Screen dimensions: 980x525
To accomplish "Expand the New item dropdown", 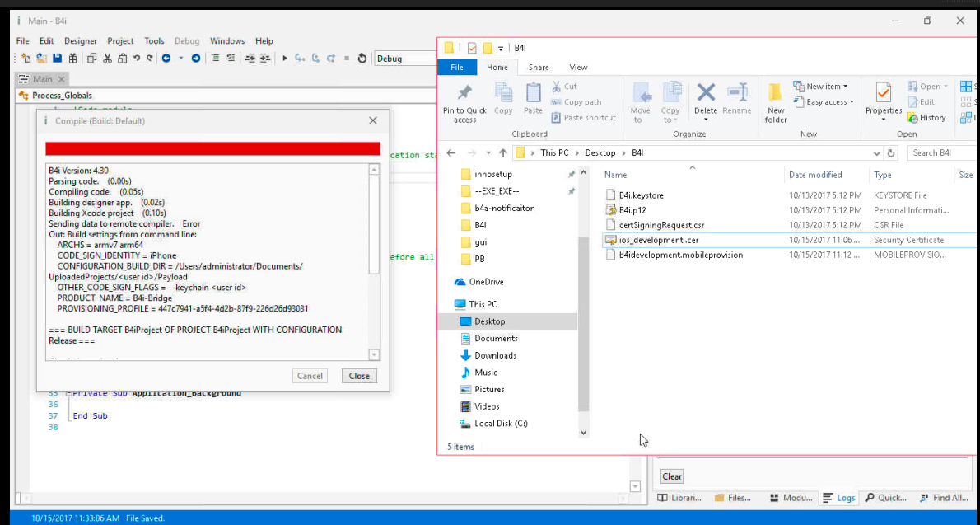I will point(845,87).
